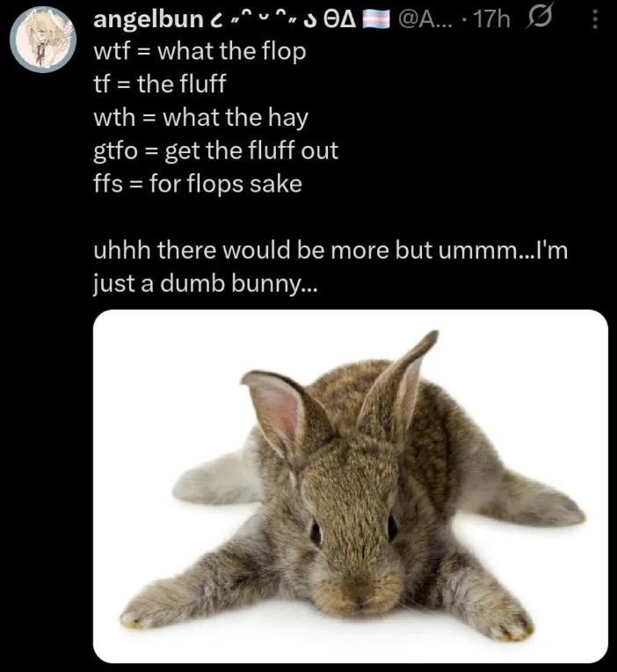Viewport: 617px width, 672px height.
Task: Click the line "wth = what the hay"
Action: tap(200, 117)
